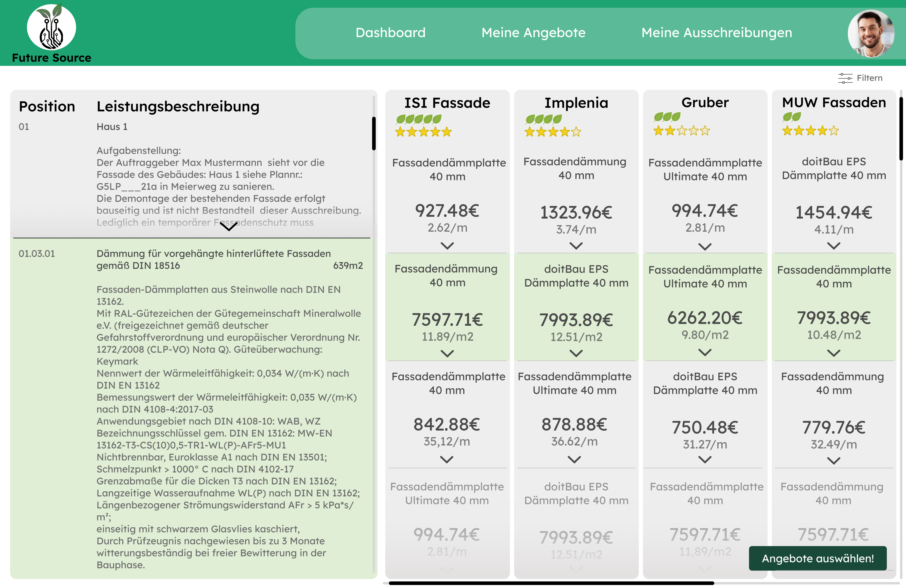Open the Filtern option

click(860, 78)
